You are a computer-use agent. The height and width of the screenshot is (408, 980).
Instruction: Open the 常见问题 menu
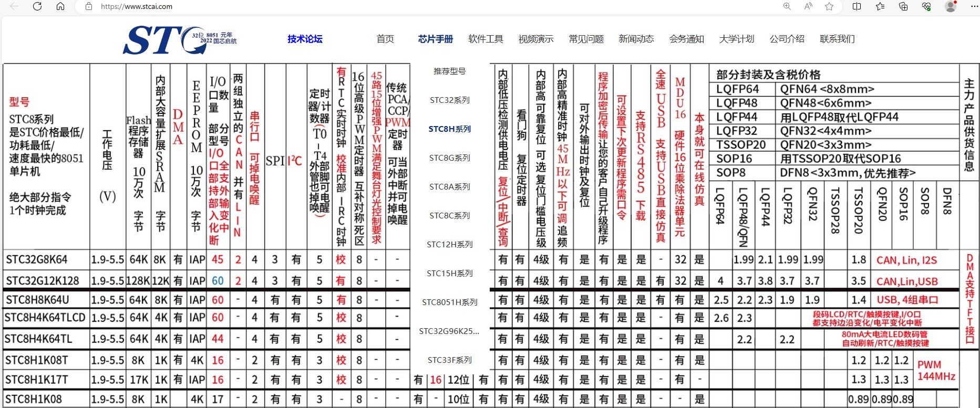[x=586, y=39]
